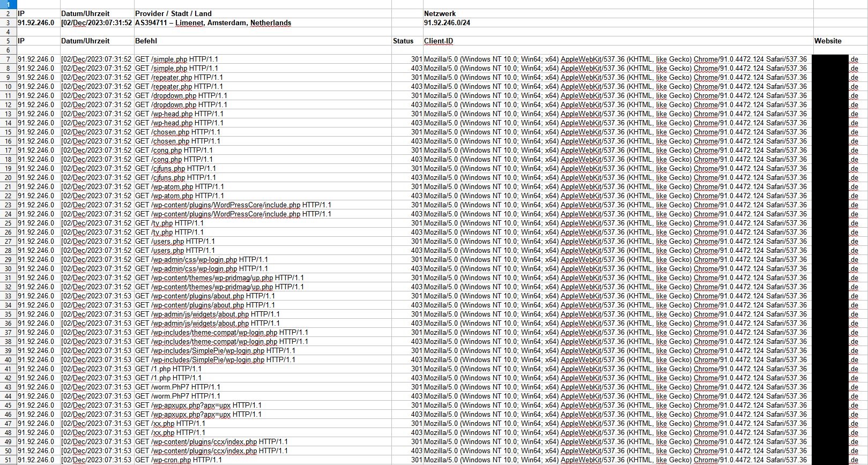Select row header 23

8,205
